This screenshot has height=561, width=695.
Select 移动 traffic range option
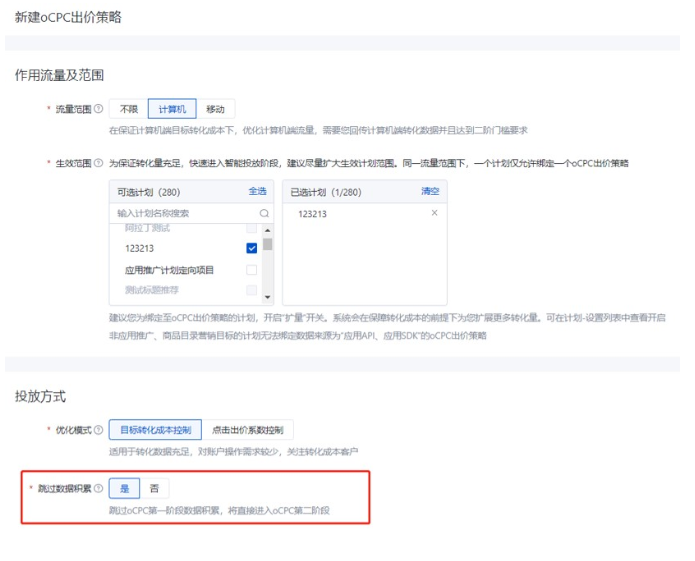pos(215,109)
